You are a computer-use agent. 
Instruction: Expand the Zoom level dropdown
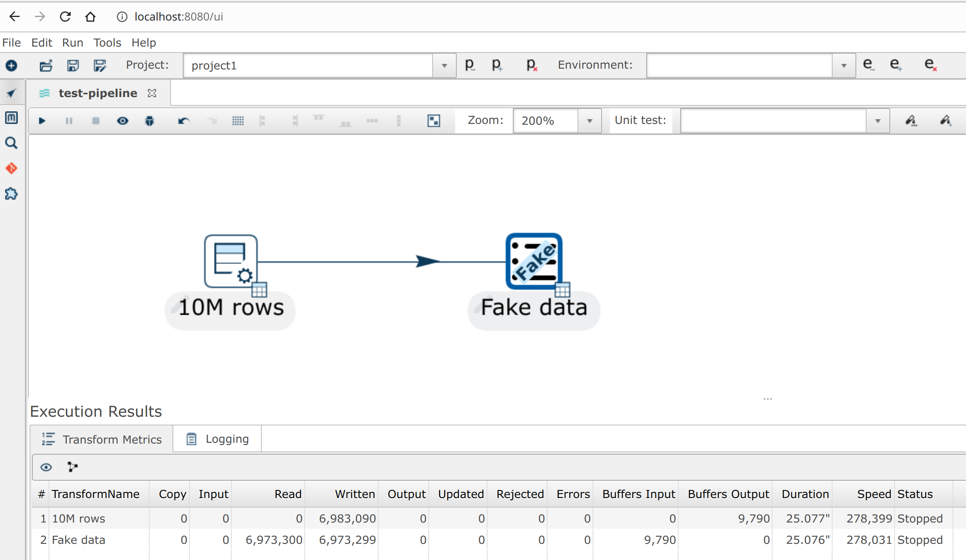pos(589,121)
